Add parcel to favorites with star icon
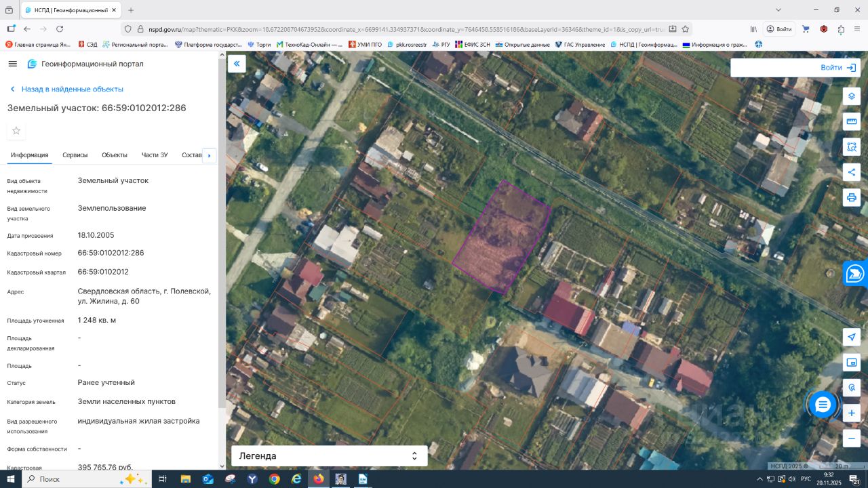 pyautogui.click(x=16, y=131)
